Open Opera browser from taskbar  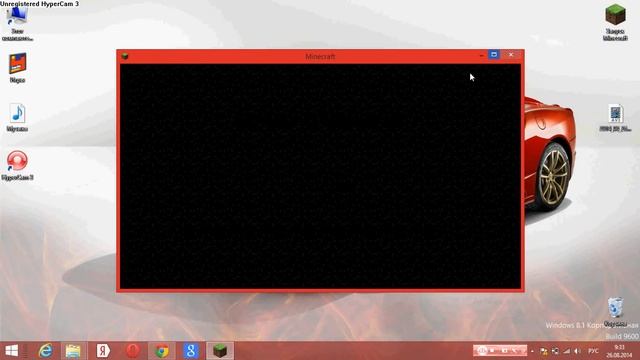pyautogui.click(x=133, y=351)
